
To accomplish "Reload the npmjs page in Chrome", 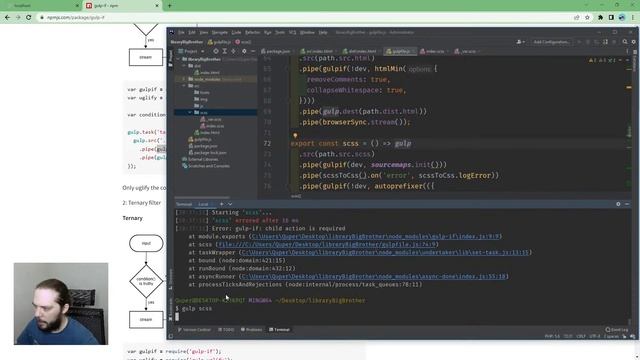I will click(x=29, y=18).
